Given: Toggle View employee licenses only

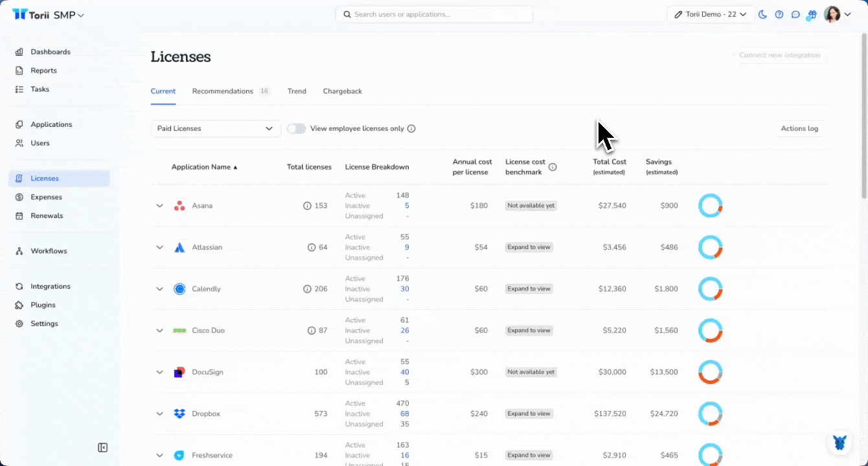Looking at the screenshot, I should [297, 128].
